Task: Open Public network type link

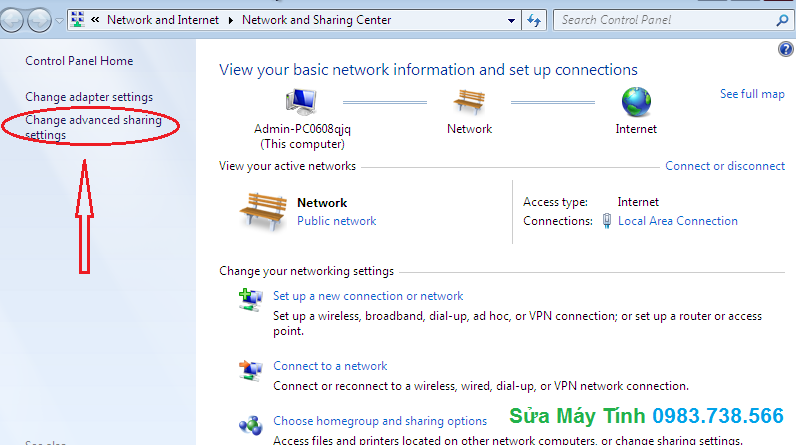Action: click(337, 221)
